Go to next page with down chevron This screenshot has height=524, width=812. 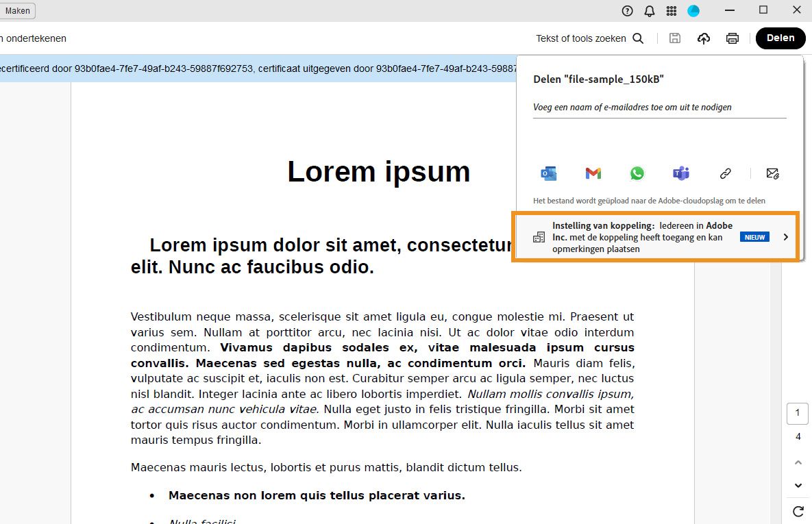click(797, 484)
